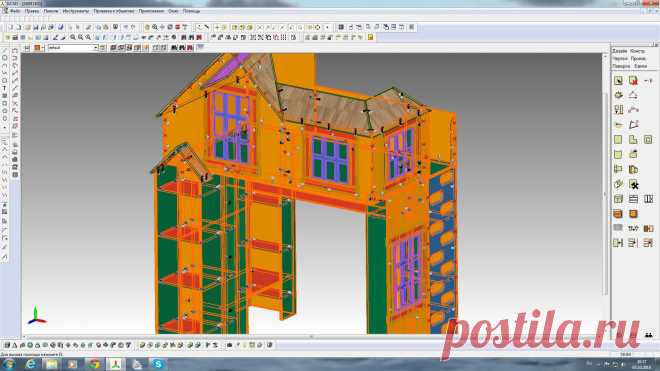Click the triple-column section icon in right panel
Image resolution: width=660 pixels, height=371 pixels.
(649, 199)
